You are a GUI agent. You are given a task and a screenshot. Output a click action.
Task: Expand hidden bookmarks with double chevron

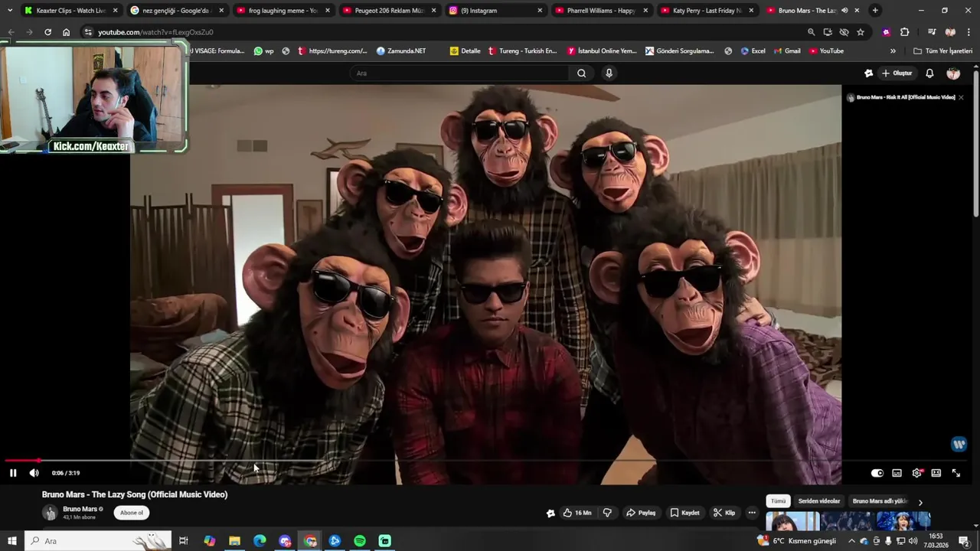(893, 51)
